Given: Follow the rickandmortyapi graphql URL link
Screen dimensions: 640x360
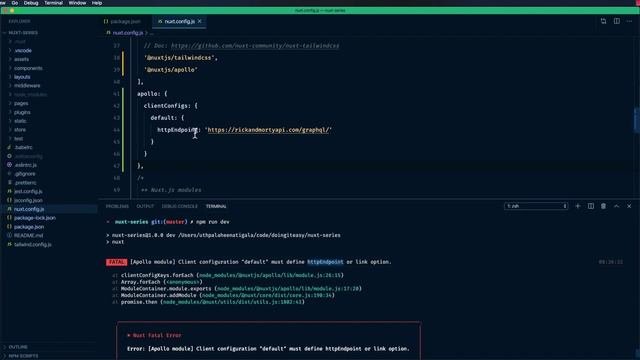Looking at the screenshot, I should pyautogui.click(x=269, y=130).
